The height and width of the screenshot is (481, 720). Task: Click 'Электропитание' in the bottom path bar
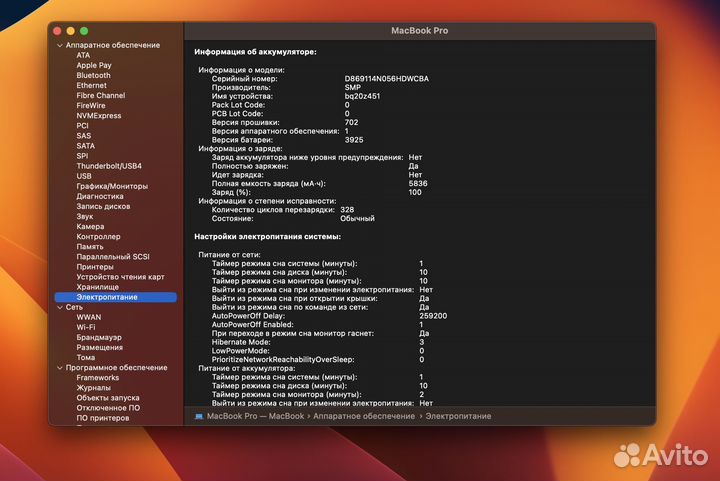(x=458, y=416)
